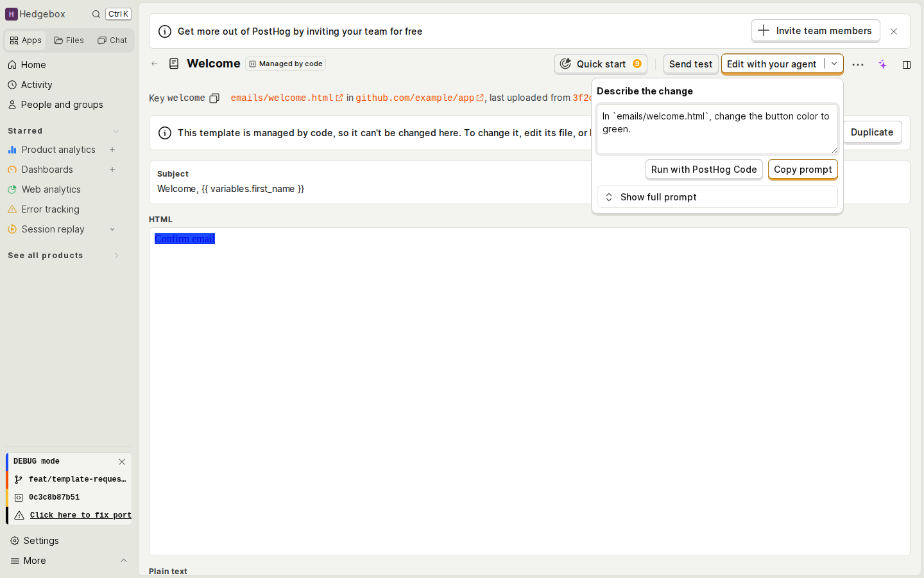
Task: Add new Product analytics item with plus
Action: click(112, 150)
